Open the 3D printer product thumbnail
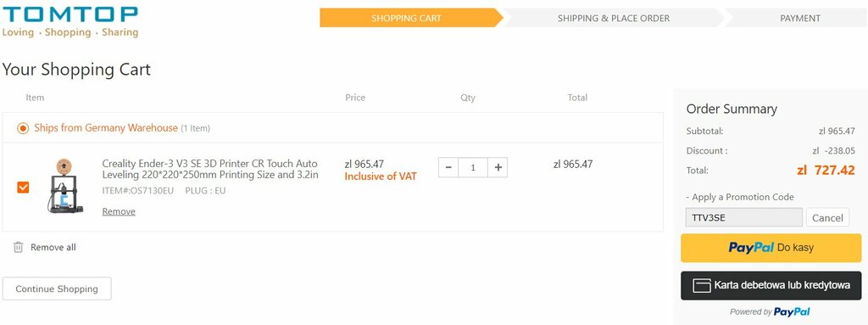Image resolution: width=868 pixels, height=325 pixels. [x=64, y=187]
